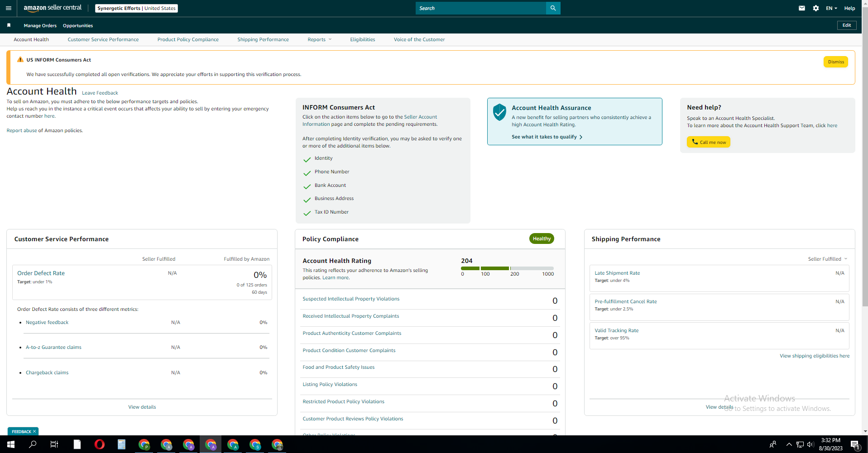This screenshot has width=868, height=453.
Task: Open the blank document app on taskbar
Action: point(77,444)
